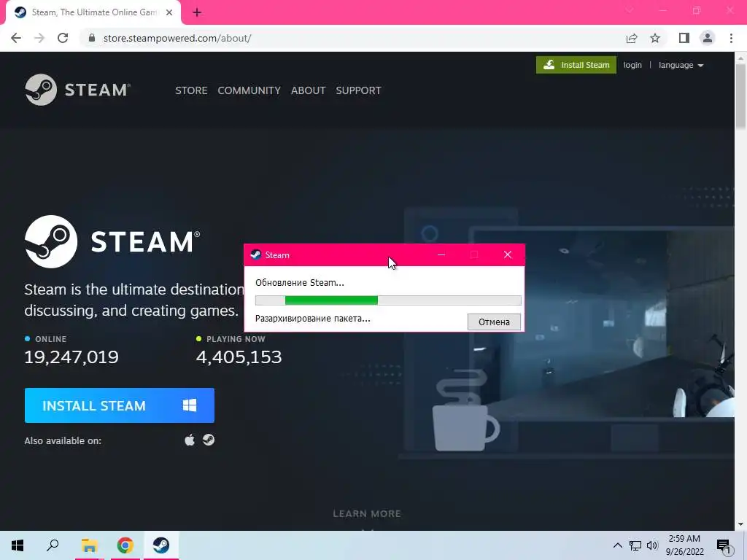Show hidden system tray icons

pos(617,545)
